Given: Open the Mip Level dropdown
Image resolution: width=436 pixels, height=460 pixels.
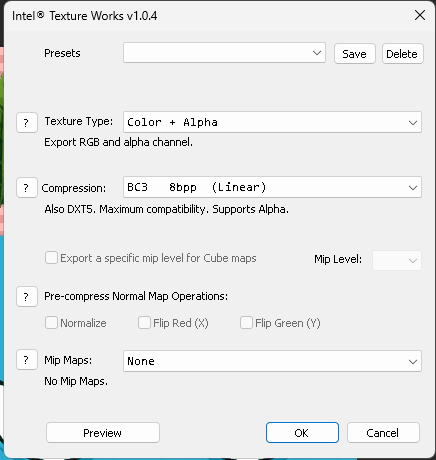Looking at the screenshot, I should click(397, 260).
